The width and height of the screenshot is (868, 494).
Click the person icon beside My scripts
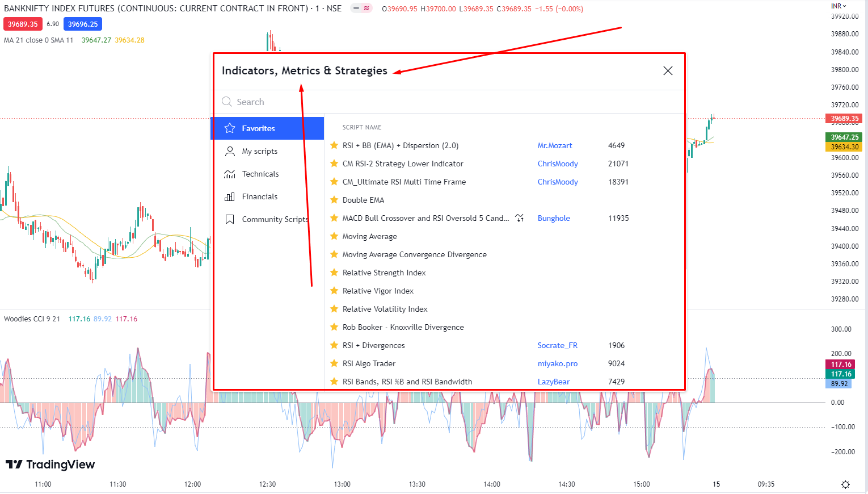pos(230,150)
